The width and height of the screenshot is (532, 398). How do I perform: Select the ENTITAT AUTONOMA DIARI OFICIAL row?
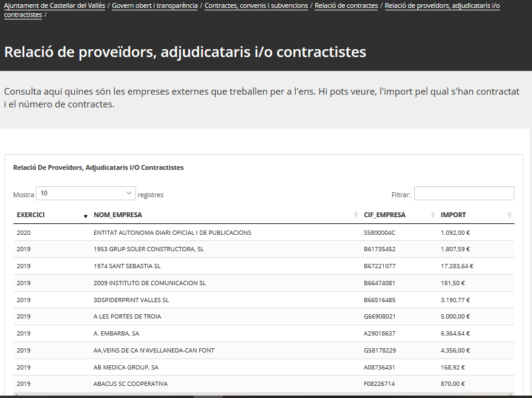pyautogui.click(x=172, y=232)
